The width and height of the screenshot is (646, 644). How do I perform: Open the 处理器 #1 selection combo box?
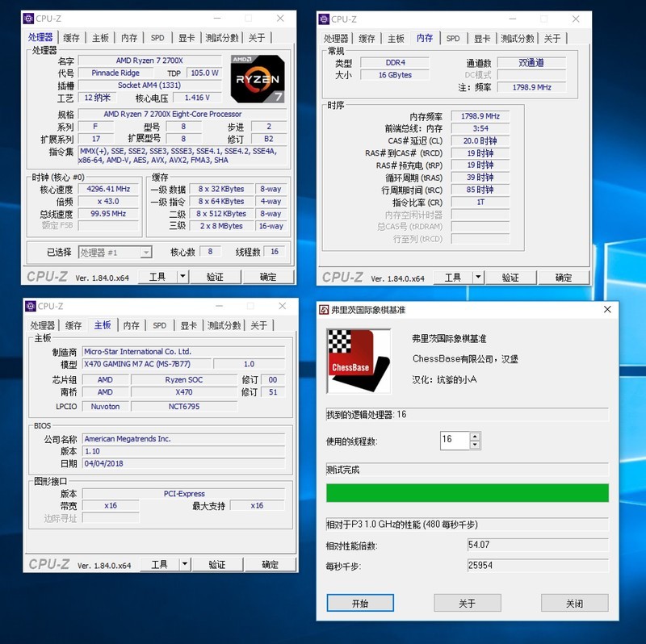(x=115, y=252)
